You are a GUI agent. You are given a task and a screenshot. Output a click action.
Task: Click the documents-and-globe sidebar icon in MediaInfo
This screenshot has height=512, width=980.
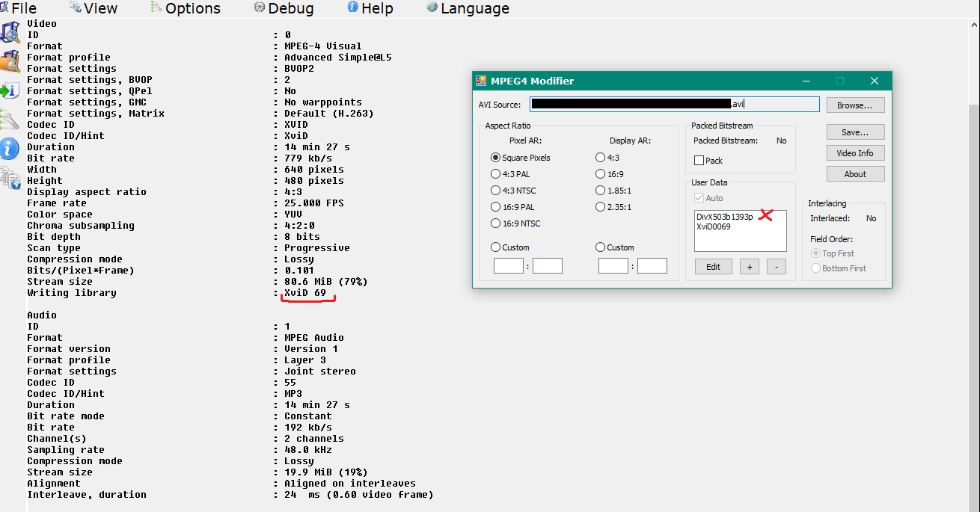tap(10, 177)
